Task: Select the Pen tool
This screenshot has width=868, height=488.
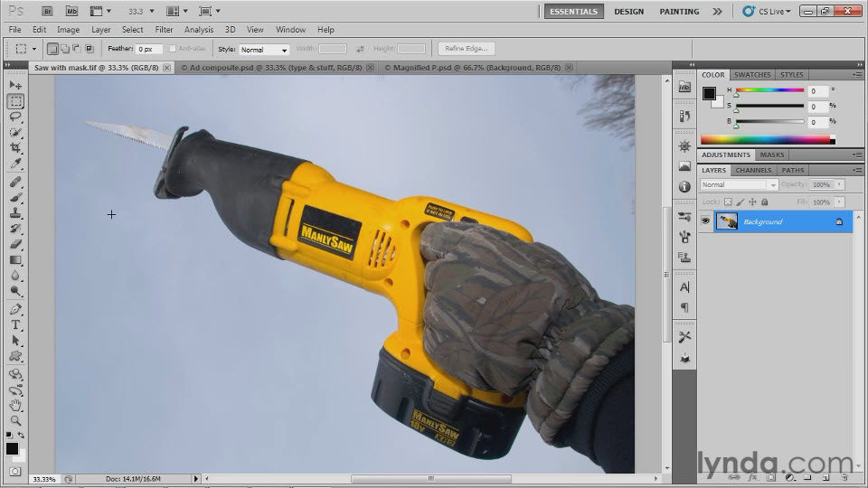Action: pyautogui.click(x=15, y=309)
